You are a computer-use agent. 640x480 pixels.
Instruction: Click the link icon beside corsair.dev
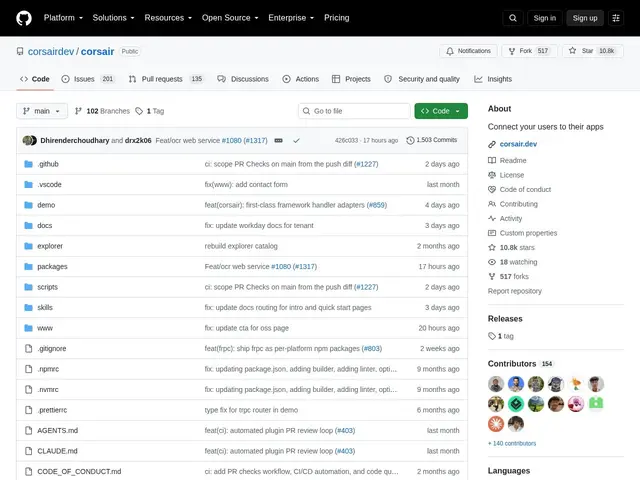[492, 144]
